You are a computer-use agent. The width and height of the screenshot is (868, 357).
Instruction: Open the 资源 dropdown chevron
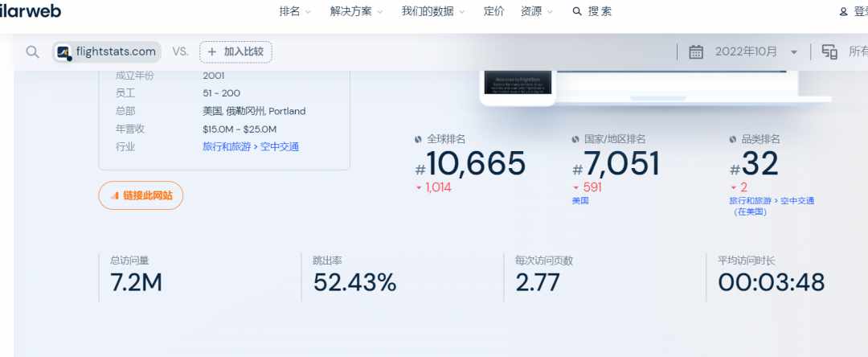(550, 11)
